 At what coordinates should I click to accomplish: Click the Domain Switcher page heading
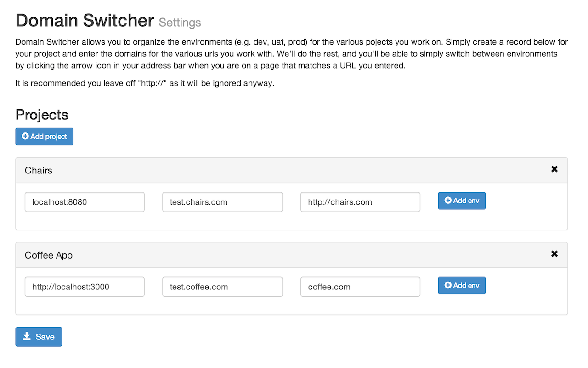click(x=85, y=20)
